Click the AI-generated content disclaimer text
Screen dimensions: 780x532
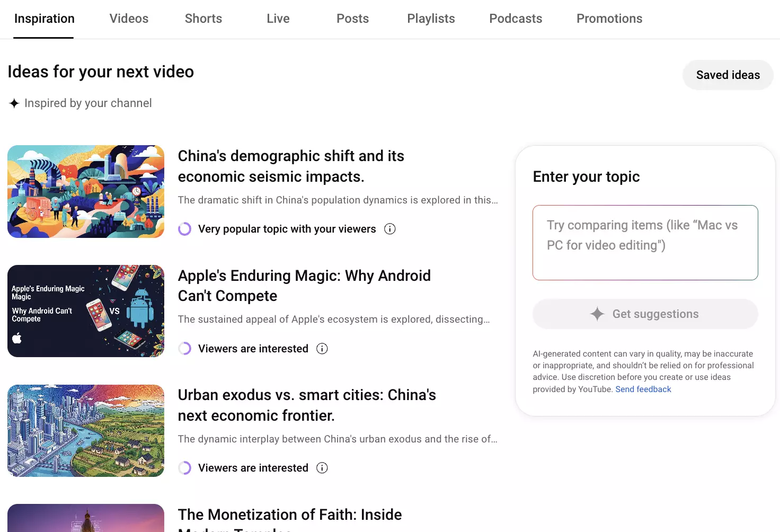click(643, 371)
